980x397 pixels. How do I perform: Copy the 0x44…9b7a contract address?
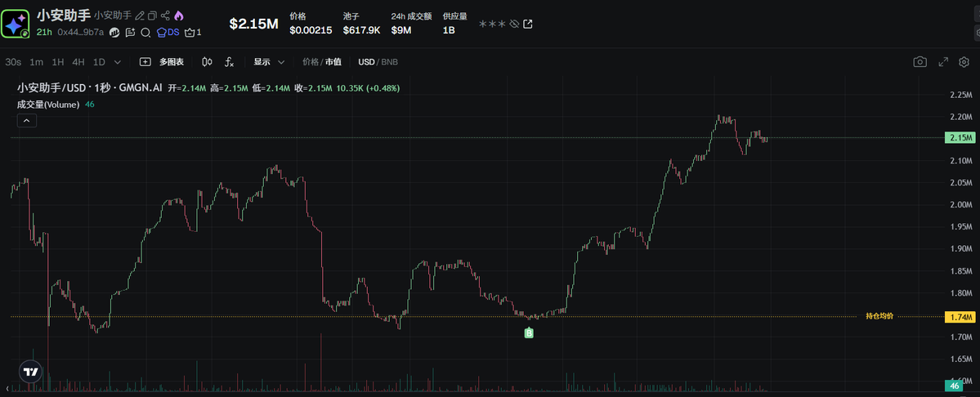[81, 33]
